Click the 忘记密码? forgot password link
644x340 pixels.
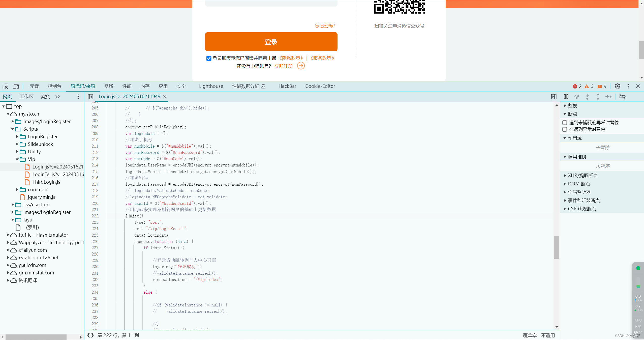pos(325,26)
